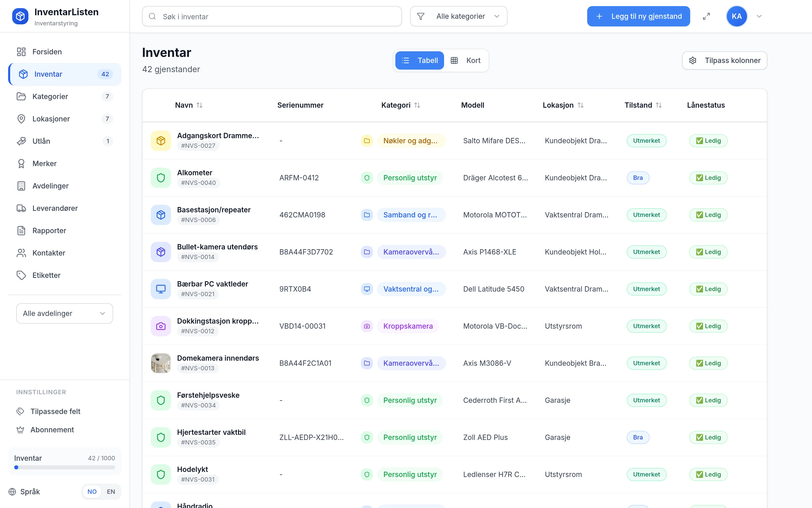The height and width of the screenshot is (508, 812).
Task: Click the Hodelykt green shield icon
Action: 161,474
